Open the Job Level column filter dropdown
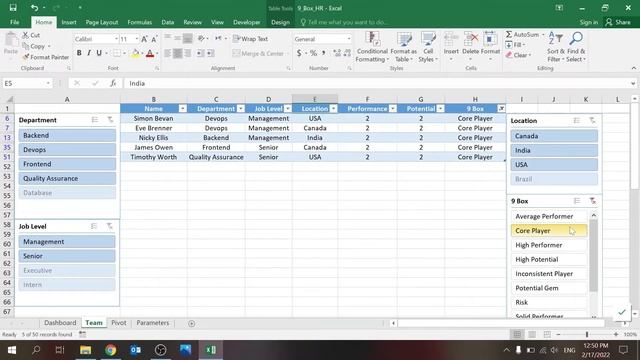 288,109
